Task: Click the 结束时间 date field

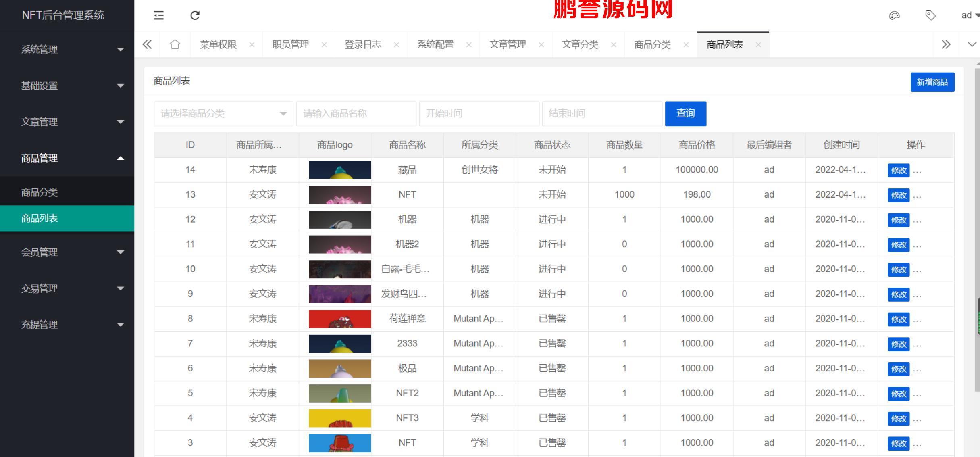Action: (602, 114)
